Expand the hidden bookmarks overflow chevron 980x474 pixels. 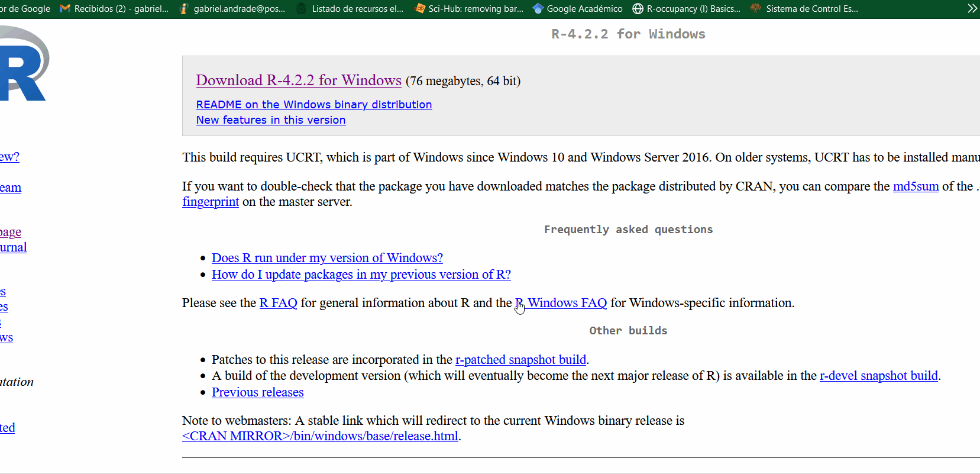972,9
